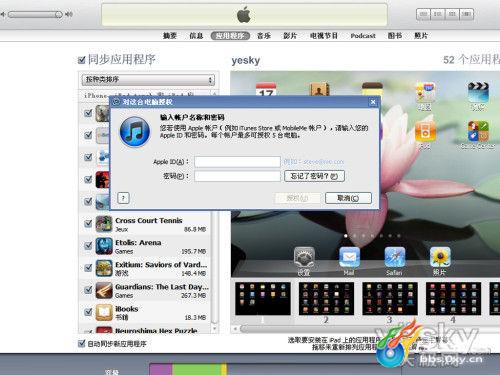This screenshot has width=500, height=375.
Task: Select the orange iPod icon on preview
Action: click(x=425, y=131)
